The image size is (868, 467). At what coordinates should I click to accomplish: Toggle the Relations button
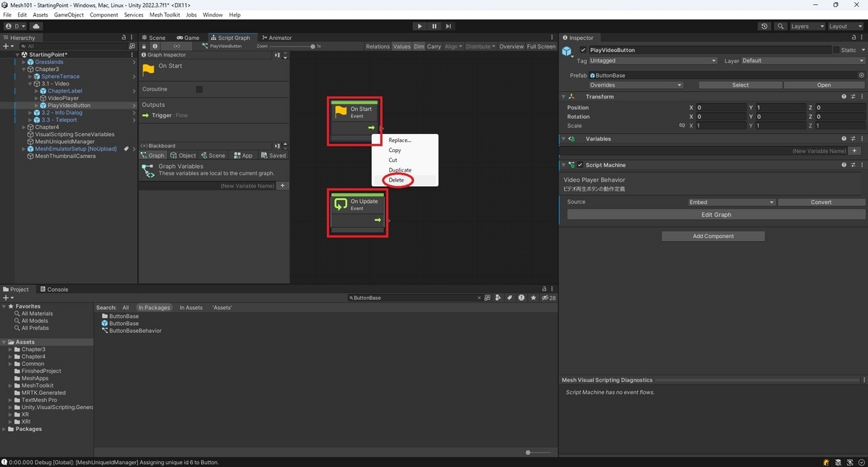tap(378, 46)
